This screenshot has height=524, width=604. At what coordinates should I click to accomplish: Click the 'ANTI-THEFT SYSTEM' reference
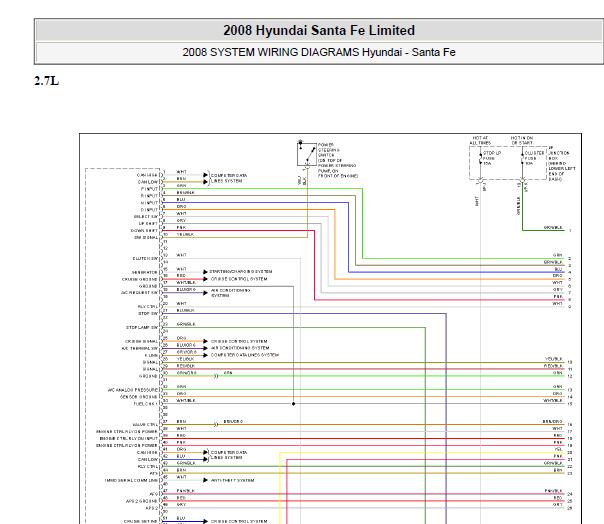(232, 480)
